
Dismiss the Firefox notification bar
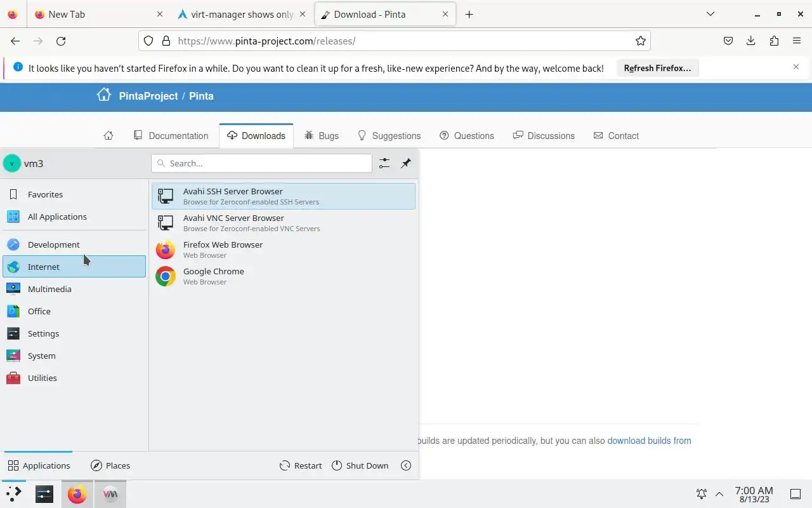tap(796, 67)
